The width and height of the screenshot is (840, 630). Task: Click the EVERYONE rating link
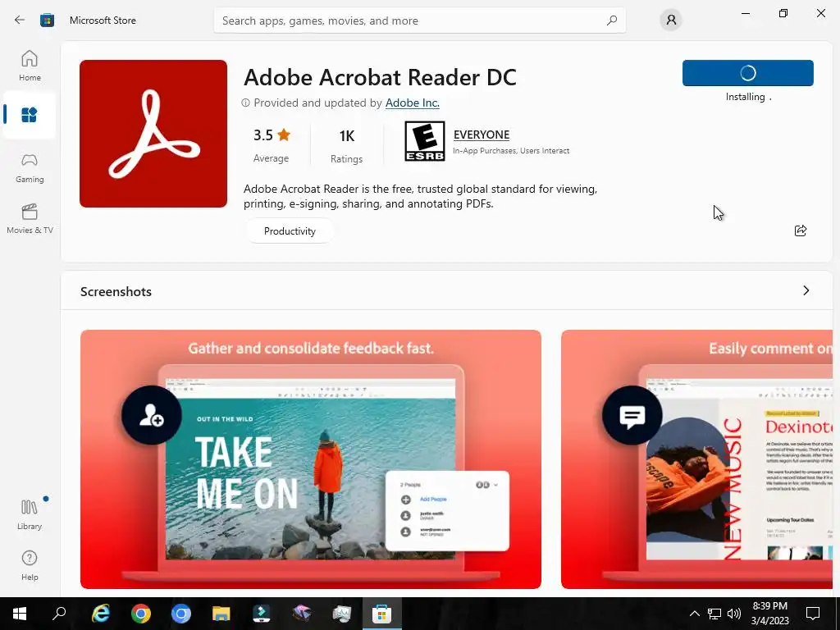tap(481, 135)
